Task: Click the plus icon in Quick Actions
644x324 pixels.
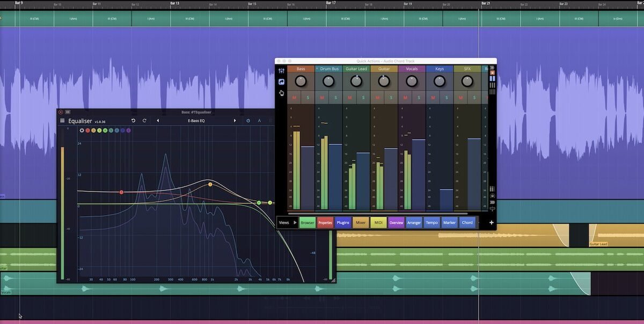Action: point(492,223)
